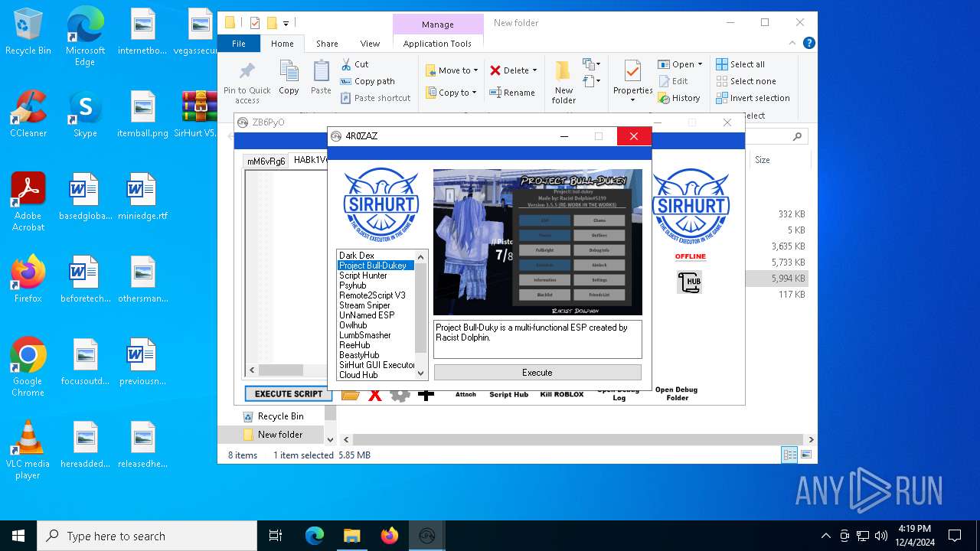Viewport: 980px width, 551px height.
Task: Open the File menu in Explorer
Action: pos(239,44)
